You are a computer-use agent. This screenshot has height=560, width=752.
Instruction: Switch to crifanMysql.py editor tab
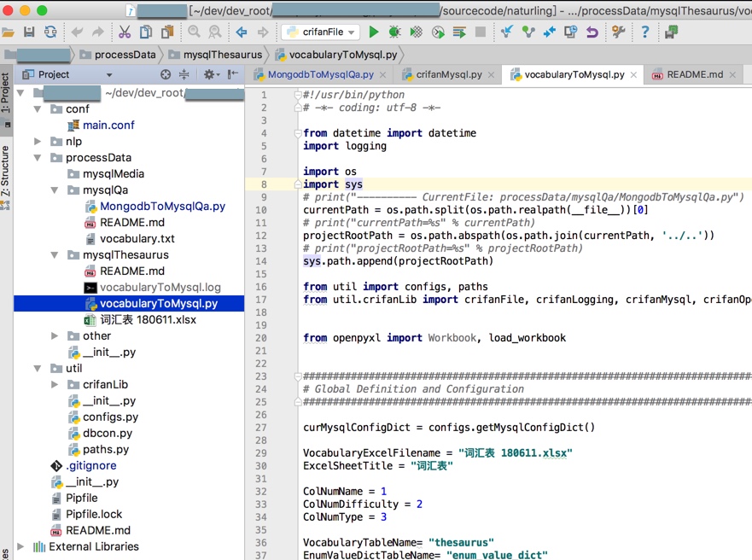click(x=449, y=75)
